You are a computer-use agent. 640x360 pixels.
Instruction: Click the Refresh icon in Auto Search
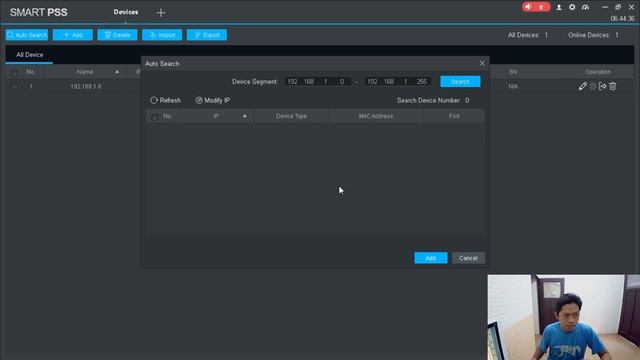pos(153,100)
